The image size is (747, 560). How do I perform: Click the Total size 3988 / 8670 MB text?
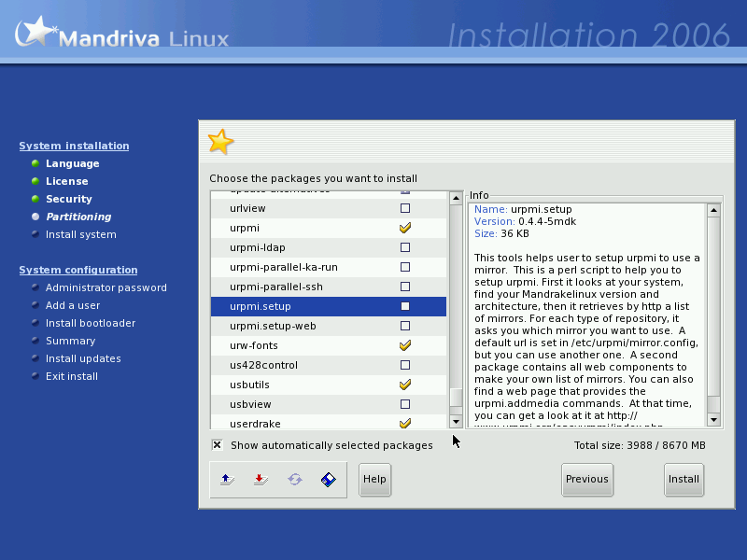pos(640,445)
